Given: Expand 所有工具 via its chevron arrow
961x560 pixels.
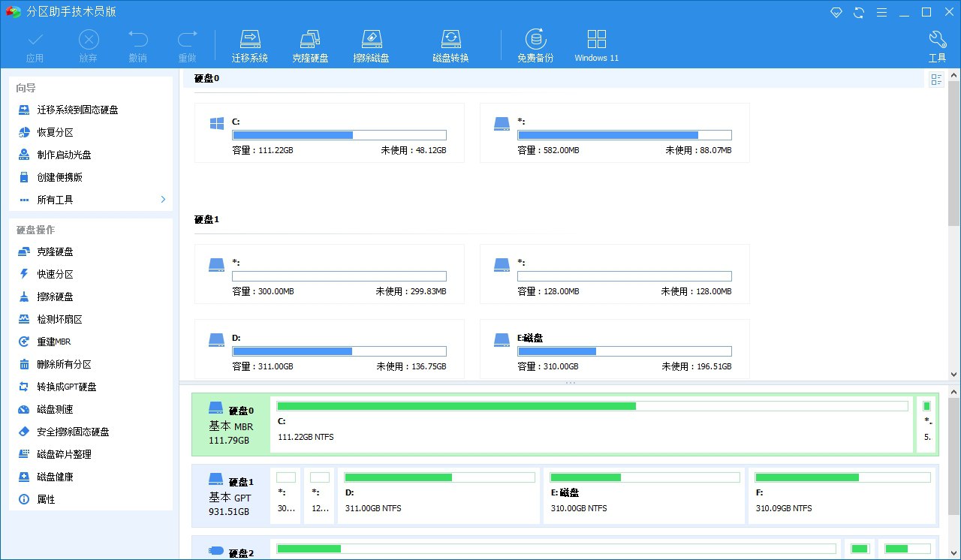Looking at the screenshot, I should (x=162, y=200).
